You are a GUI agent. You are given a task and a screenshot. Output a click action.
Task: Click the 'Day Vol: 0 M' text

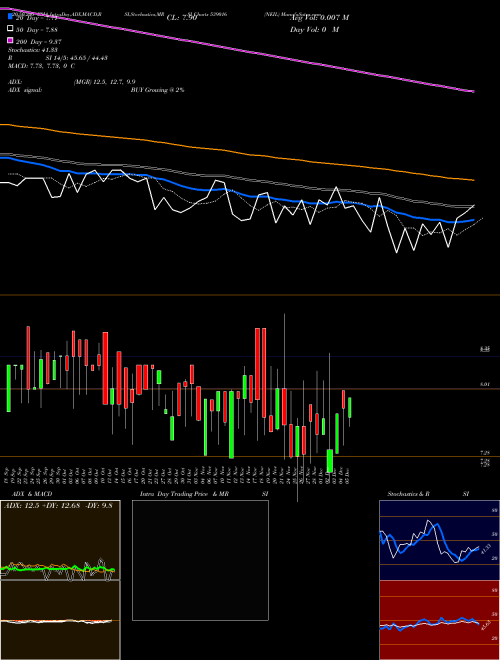coord(314,29)
